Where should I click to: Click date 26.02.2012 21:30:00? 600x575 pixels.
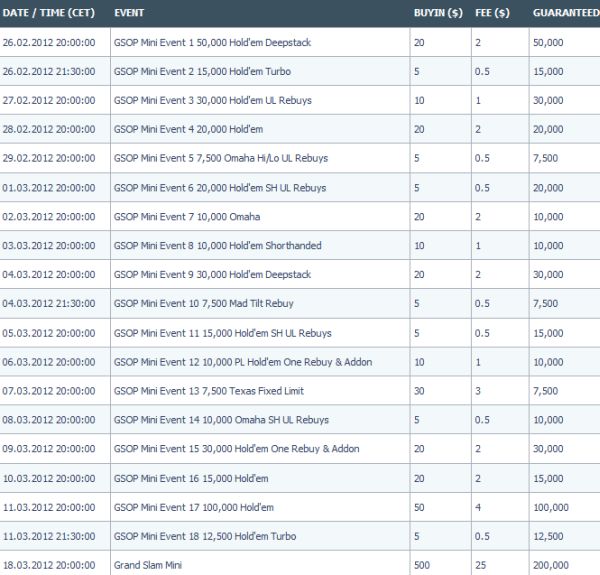tap(49, 72)
